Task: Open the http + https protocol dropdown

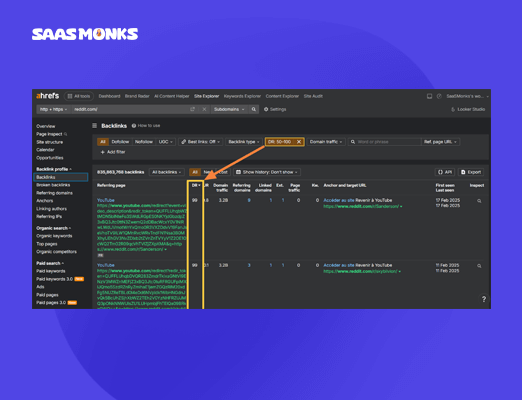Action: click(x=53, y=109)
